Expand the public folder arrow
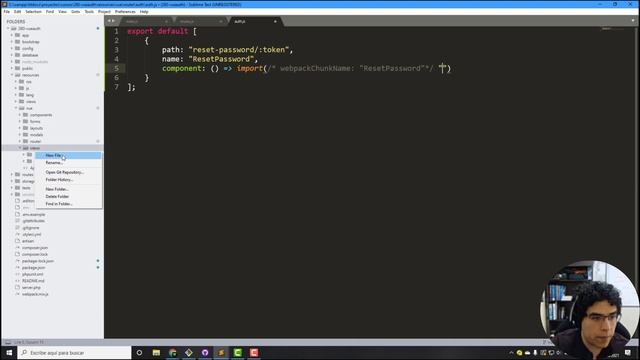The width and height of the screenshot is (640, 360). point(12,68)
